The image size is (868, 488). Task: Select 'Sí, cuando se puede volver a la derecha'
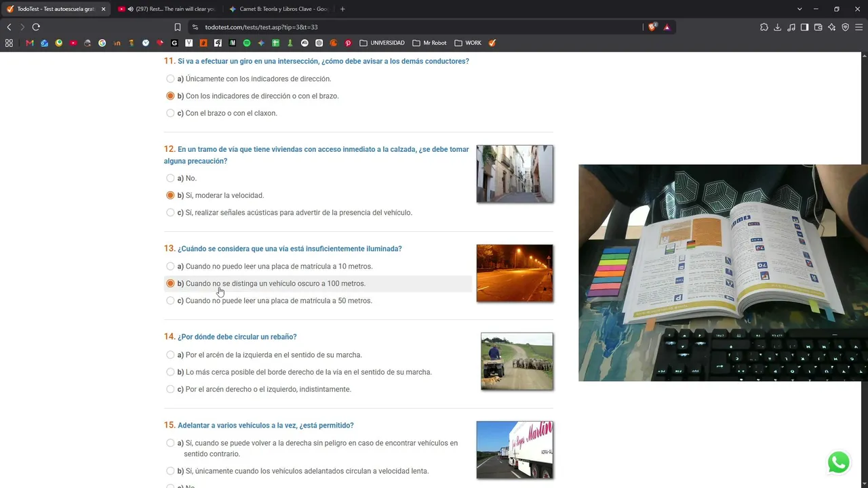point(170,443)
